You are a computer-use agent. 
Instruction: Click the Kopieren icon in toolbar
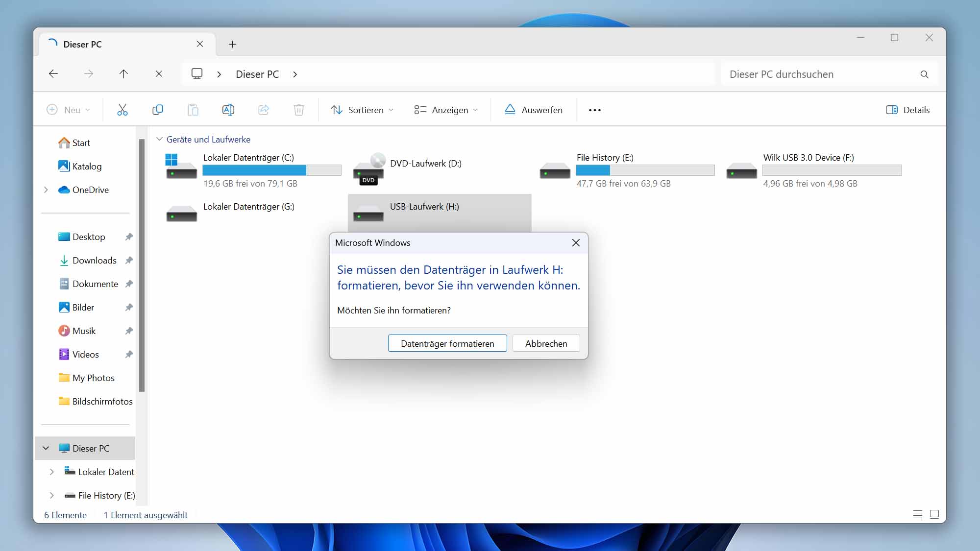pos(157,109)
